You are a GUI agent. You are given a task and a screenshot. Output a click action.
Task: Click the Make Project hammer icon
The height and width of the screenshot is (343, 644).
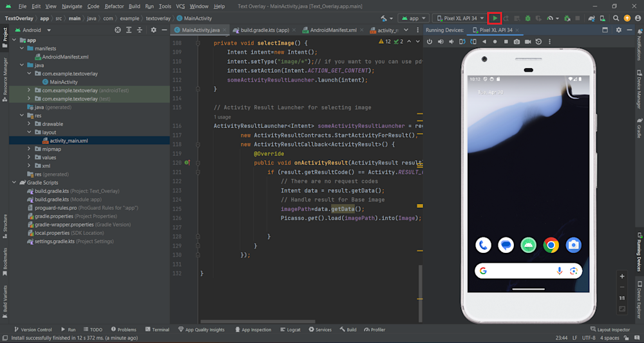(x=384, y=19)
